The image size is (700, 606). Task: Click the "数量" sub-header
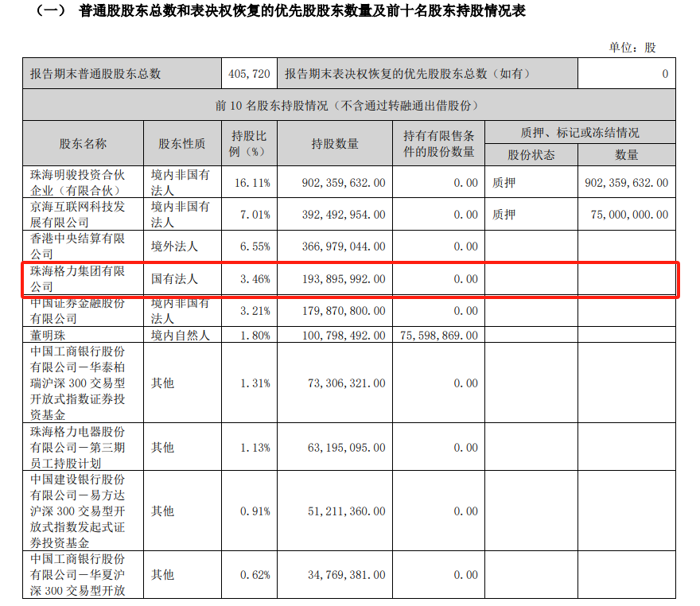(x=627, y=155)
